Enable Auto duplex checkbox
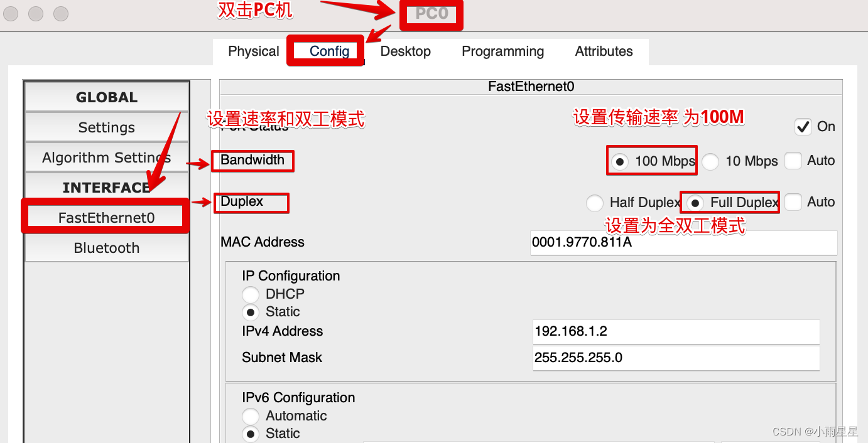 [793, 202]
